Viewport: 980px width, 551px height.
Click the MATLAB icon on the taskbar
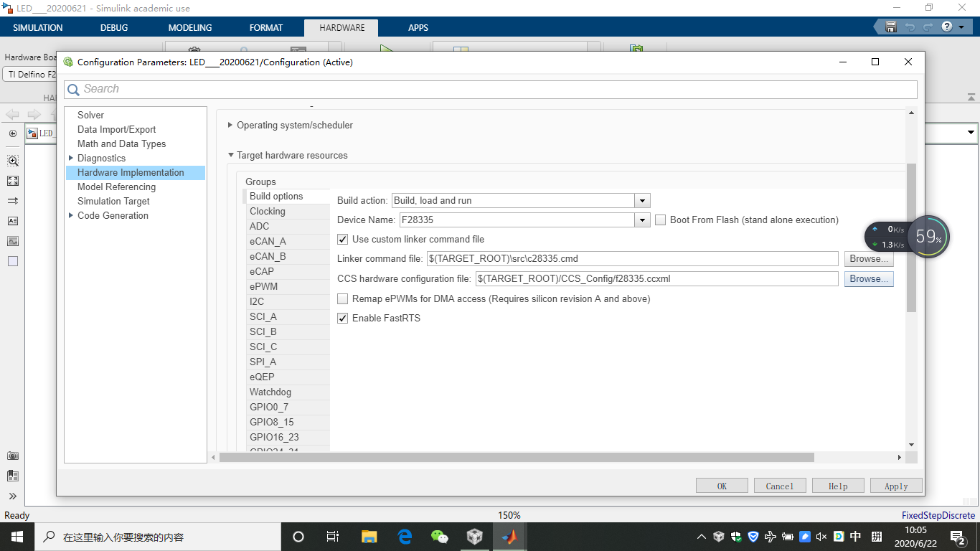click(509, 537)
